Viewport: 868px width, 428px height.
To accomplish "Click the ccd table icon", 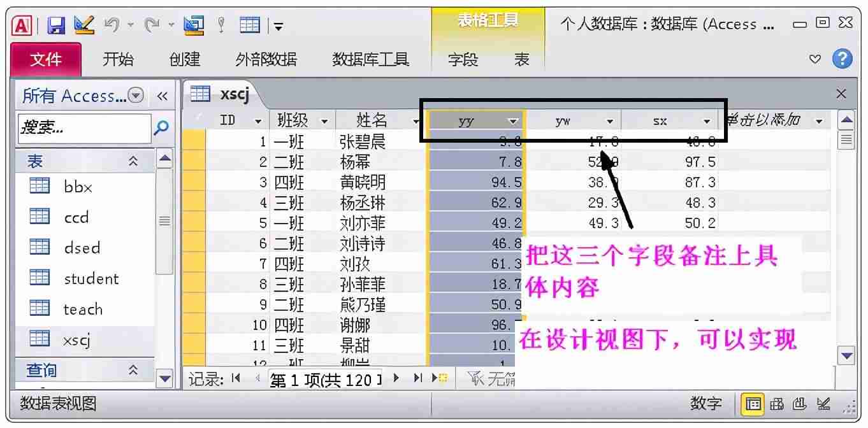I will (x=40, y=217).
